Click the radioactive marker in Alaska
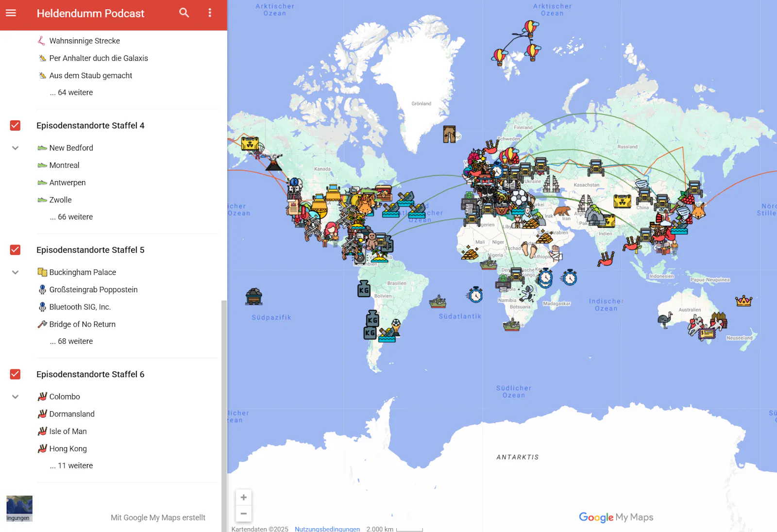 click(250, 144)
